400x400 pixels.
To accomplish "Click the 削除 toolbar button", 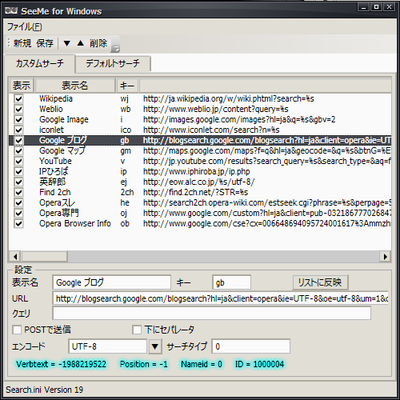I will click(98, 43).
